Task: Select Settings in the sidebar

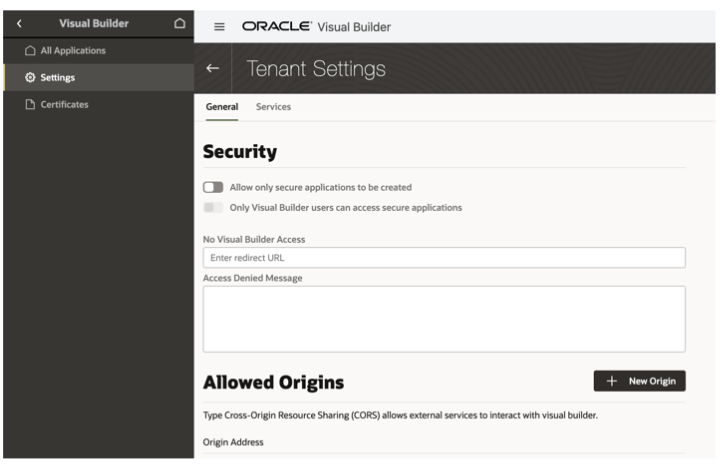Action: (98, 77)
